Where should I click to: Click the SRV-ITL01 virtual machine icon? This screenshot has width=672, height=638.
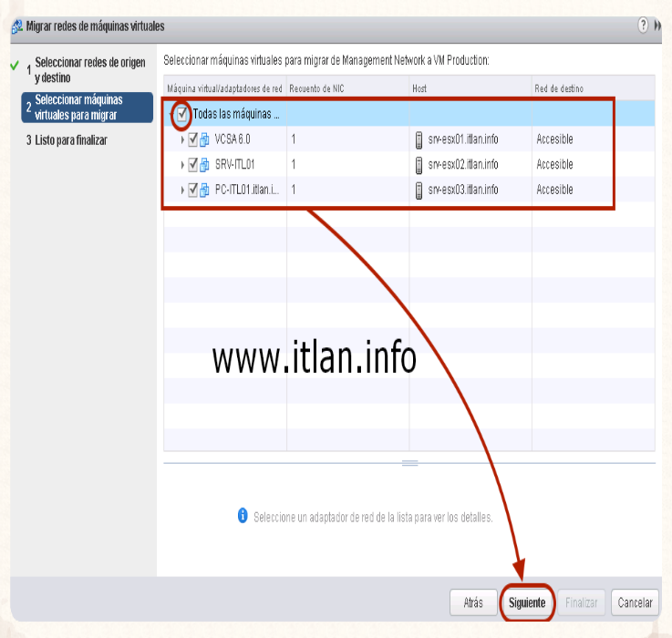pos(204,165)
